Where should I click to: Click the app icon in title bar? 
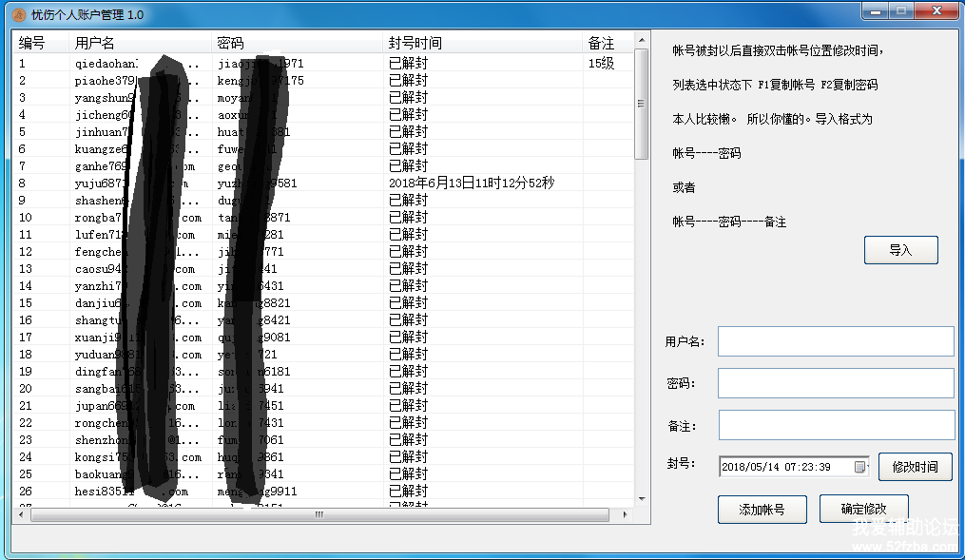pos(19,15)
